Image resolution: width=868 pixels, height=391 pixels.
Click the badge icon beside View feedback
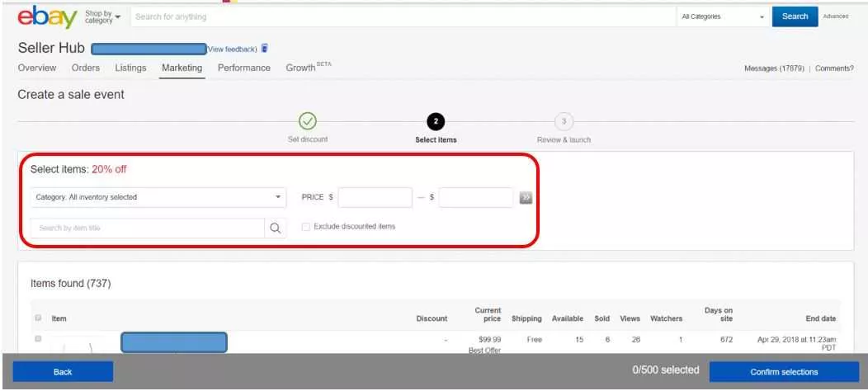click(x=264, y=49)
